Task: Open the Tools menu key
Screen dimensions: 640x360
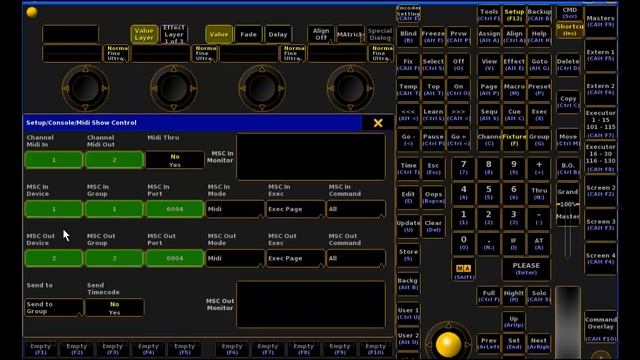Action: 489,15
